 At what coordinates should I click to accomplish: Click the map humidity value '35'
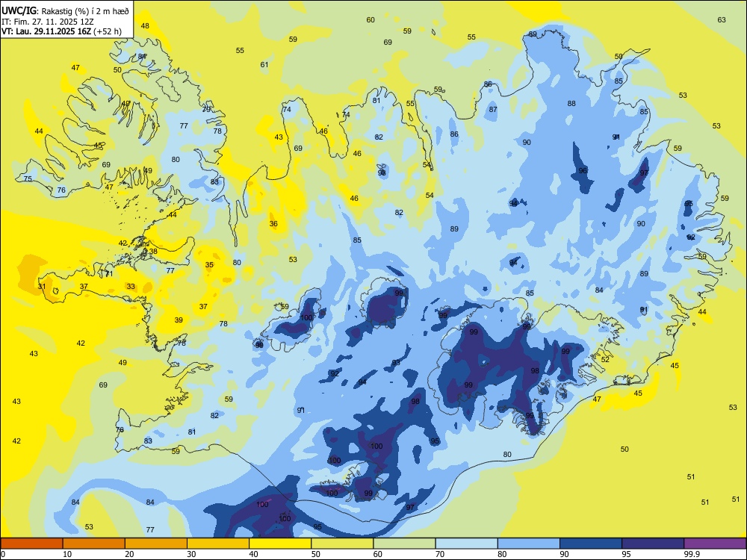click(x=209, y=265)
